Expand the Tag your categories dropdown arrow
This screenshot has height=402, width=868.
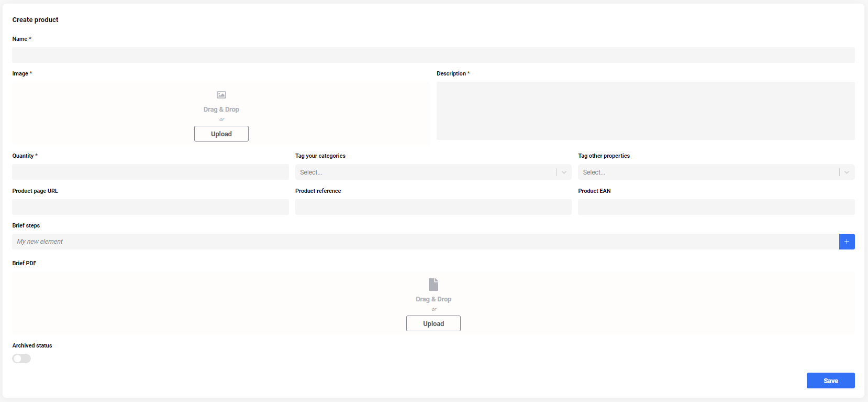(x=564, y=172)
